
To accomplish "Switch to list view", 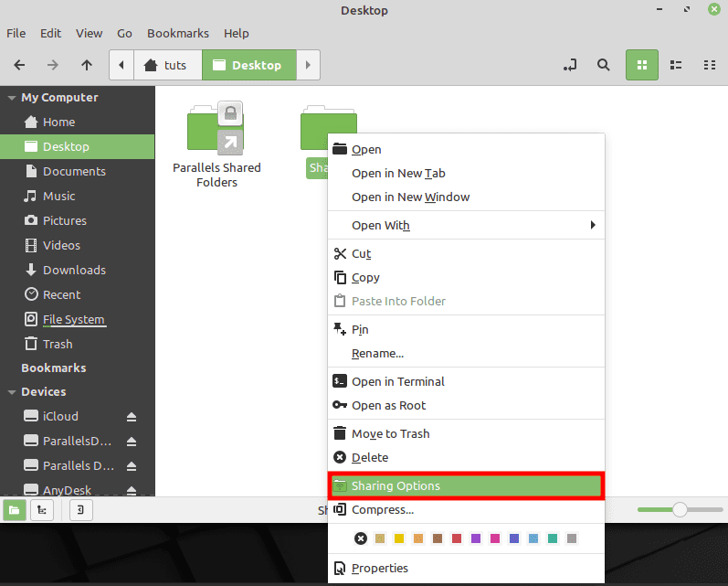I will pyautogui.click(x=676, y=65).
